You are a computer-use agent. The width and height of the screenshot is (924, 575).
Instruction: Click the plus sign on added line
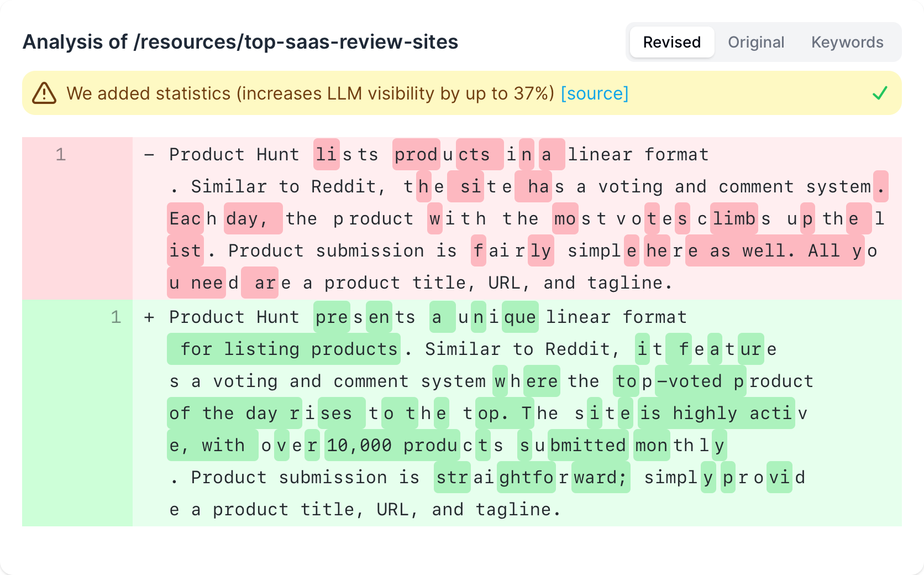pyautogui.click(x=149, y=317)
